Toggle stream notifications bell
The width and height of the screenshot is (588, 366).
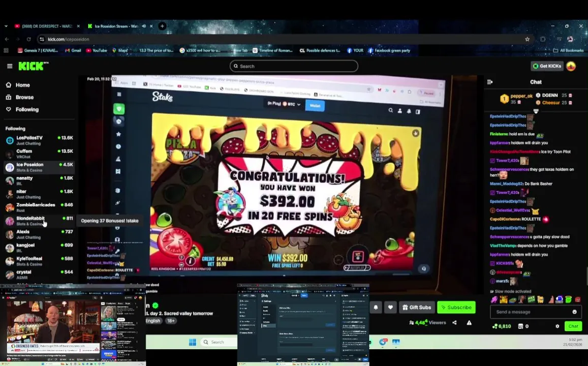coord(376,307)
